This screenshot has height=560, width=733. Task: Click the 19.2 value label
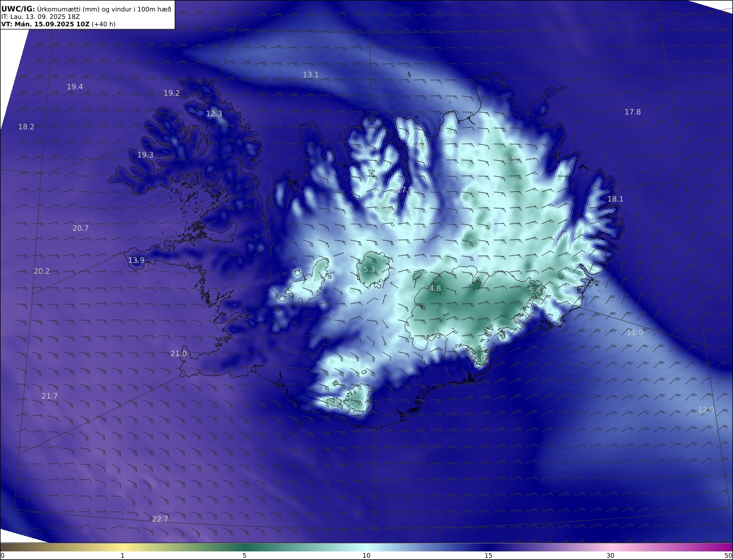coord(172,93)
